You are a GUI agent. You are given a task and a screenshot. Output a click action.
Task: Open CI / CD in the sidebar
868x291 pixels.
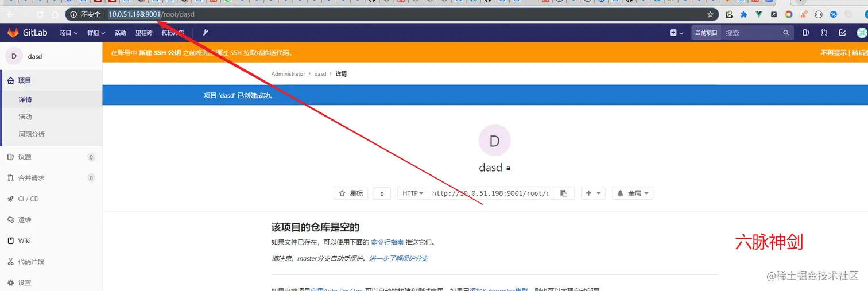click(x=51, y=199)
